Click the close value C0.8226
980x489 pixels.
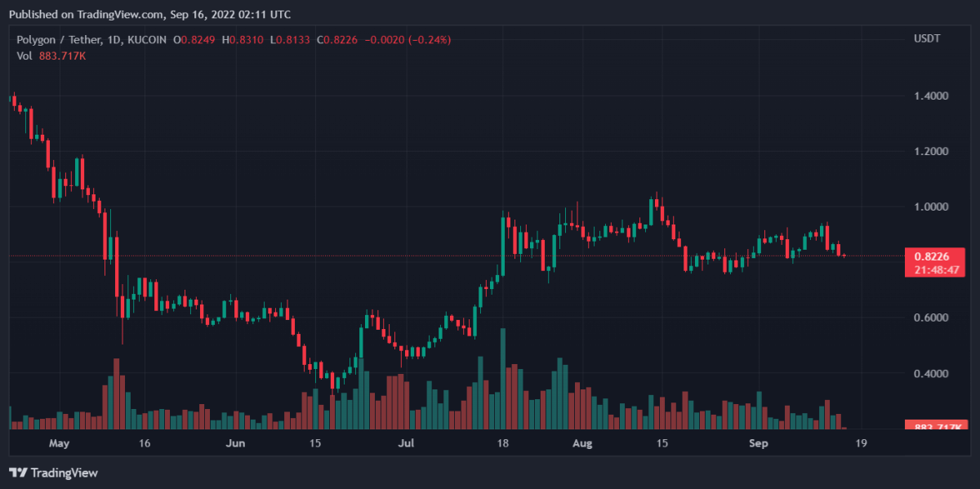coord(337,39)
